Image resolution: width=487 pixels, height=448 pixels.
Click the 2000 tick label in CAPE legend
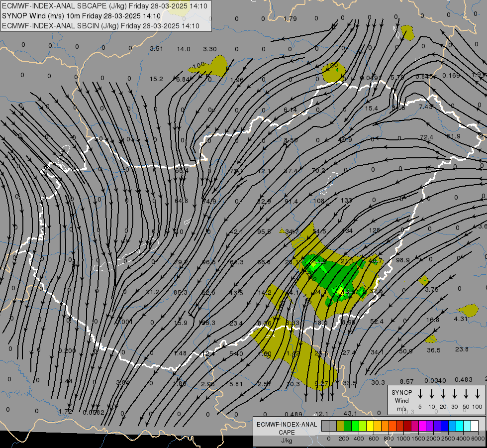(433, 439)
